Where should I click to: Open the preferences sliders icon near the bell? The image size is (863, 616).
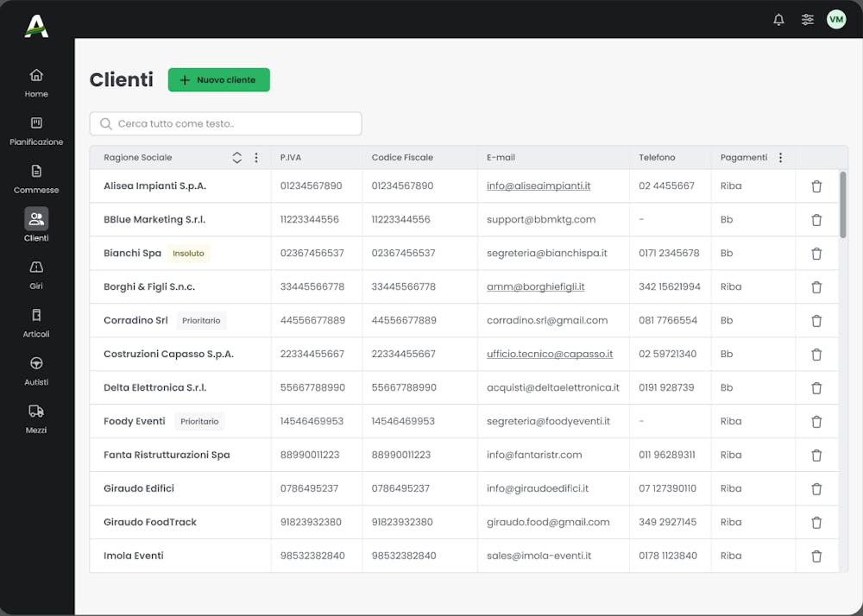tap(807, 19)
